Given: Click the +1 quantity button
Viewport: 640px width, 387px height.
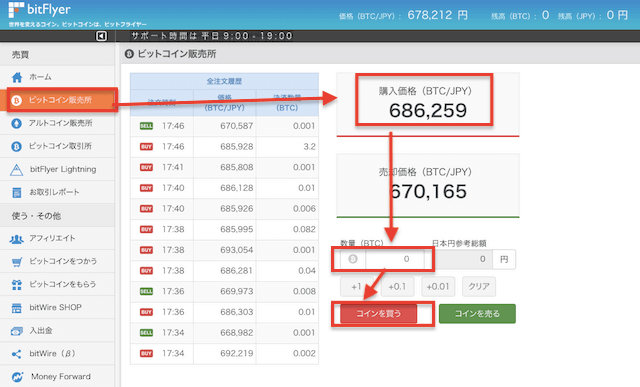Looking at the screenshot, I should coord(356,287).
